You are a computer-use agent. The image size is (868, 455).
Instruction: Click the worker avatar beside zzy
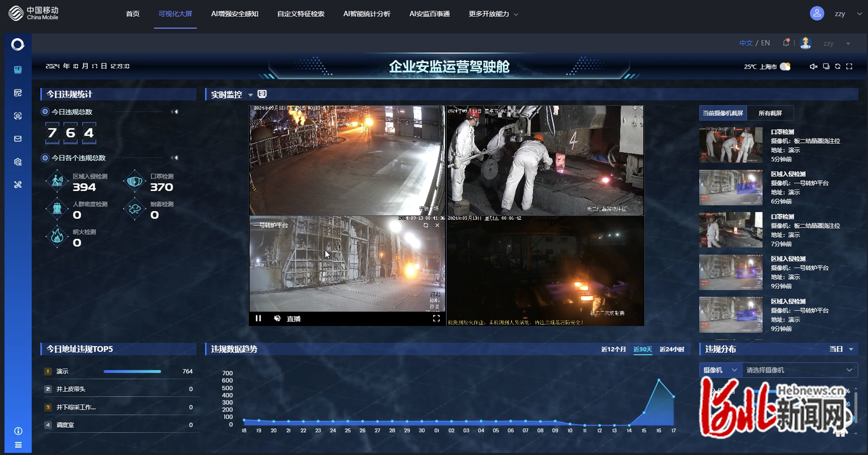click(805, 43)
